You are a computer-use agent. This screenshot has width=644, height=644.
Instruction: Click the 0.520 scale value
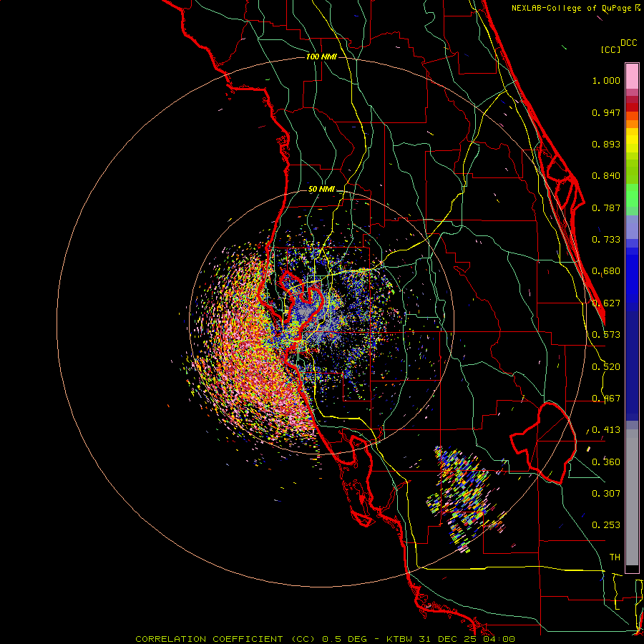coord(606,367)
